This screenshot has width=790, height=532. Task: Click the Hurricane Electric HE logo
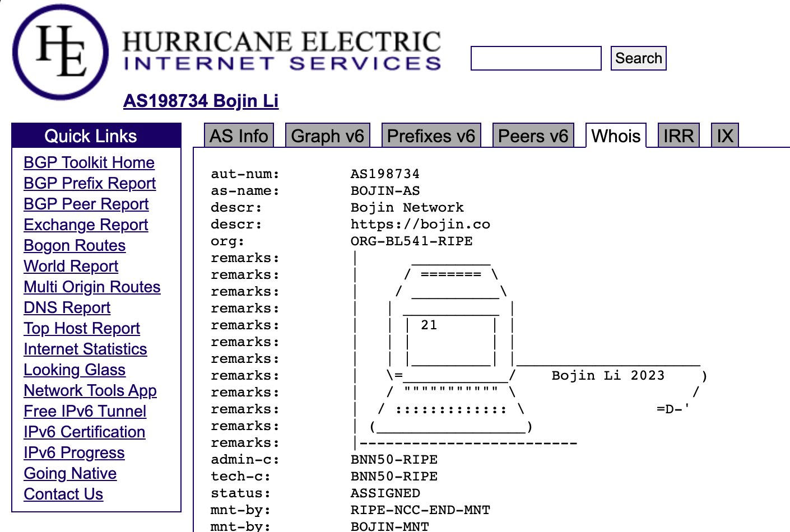(60, 52)
